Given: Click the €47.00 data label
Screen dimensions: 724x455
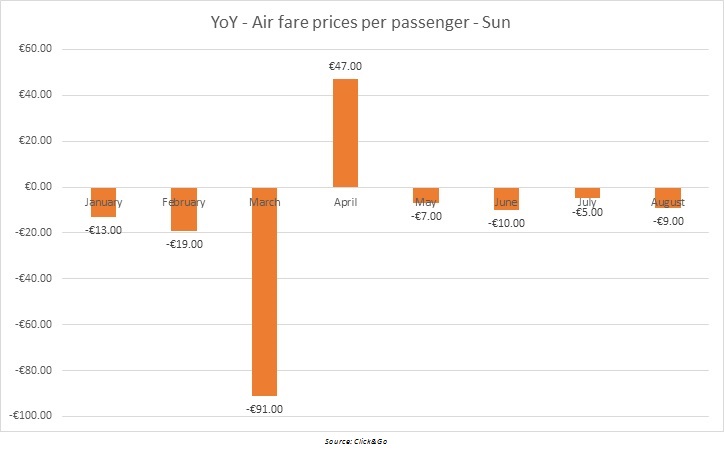Looking at the screenshot, I should [345, 66].
